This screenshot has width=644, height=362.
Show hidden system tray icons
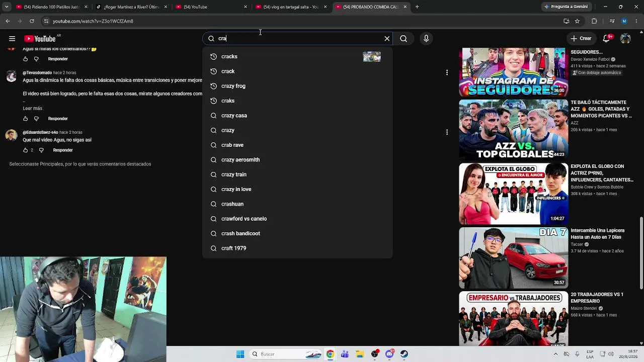(x=555, y=354)
